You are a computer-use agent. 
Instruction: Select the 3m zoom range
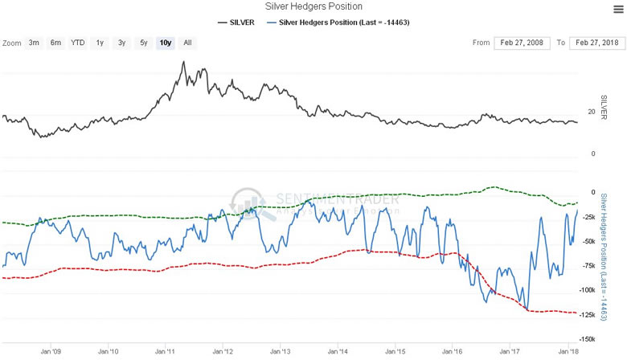[x=34, y=43]
